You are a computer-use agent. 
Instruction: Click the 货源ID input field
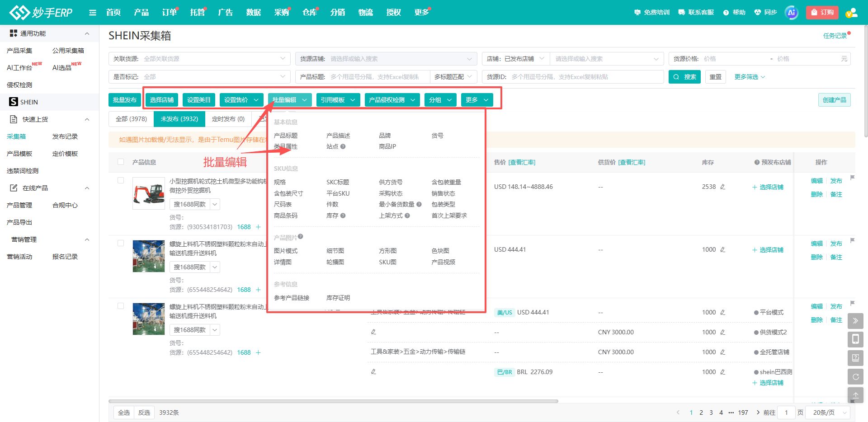point(573,77)
